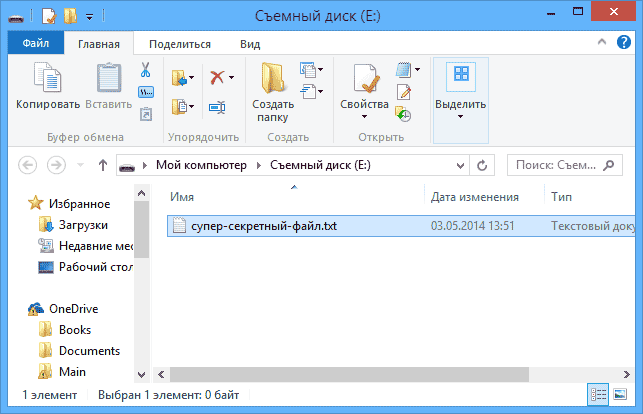This screenshot has height=414, width=643.
Task: Click the New folder quick access icon in title bar
Action: (71, 16)
